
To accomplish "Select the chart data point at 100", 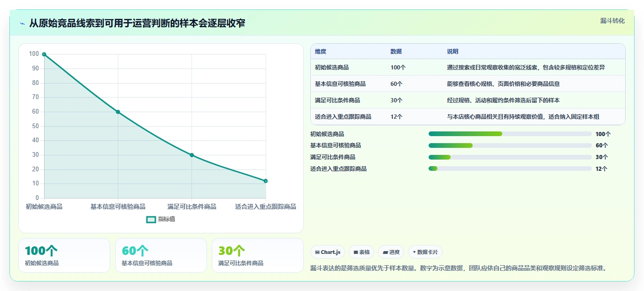I will tap(44, 54).
